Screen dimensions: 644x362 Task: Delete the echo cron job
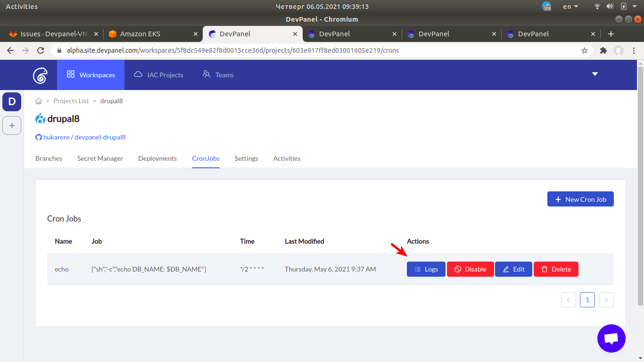click(555, 269)
